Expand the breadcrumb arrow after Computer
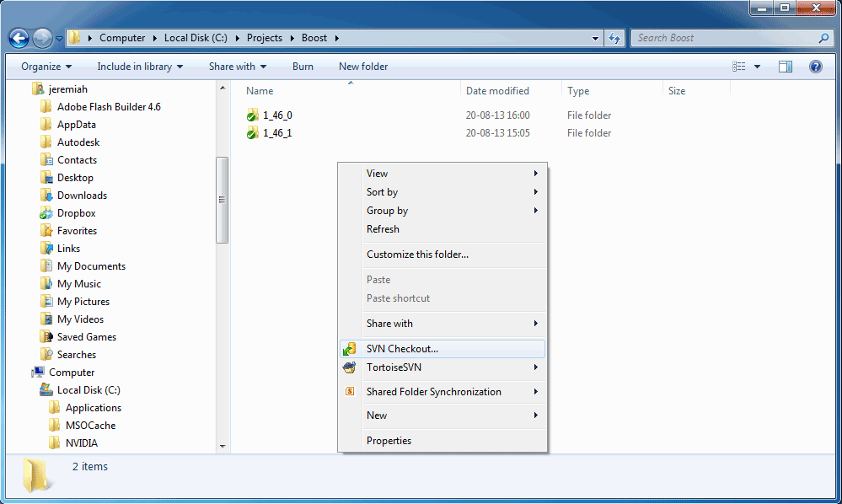 coord(154,38)
